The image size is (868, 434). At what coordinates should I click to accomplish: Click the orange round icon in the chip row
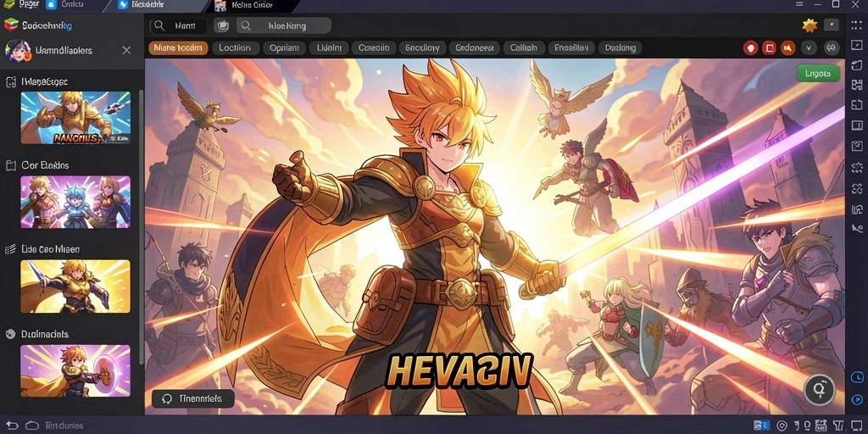[x=787, y=48]
